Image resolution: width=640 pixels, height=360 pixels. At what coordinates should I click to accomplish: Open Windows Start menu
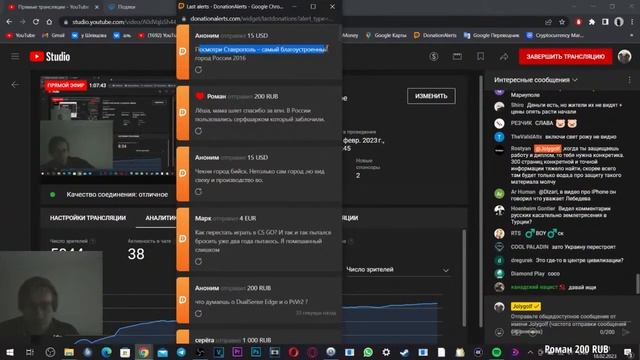pos(10,352)
